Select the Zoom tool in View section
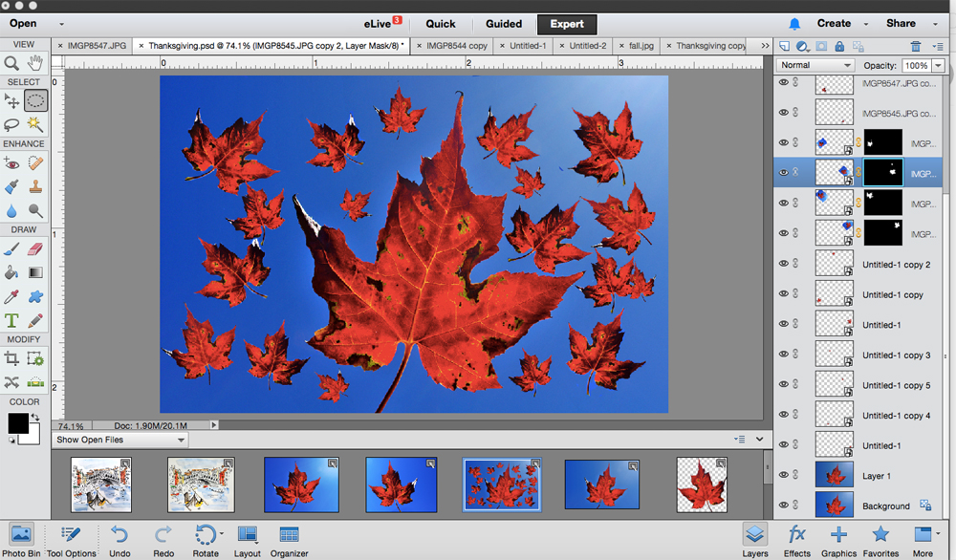The width and height of the screenshot is (956, 560). coord(12,64)
